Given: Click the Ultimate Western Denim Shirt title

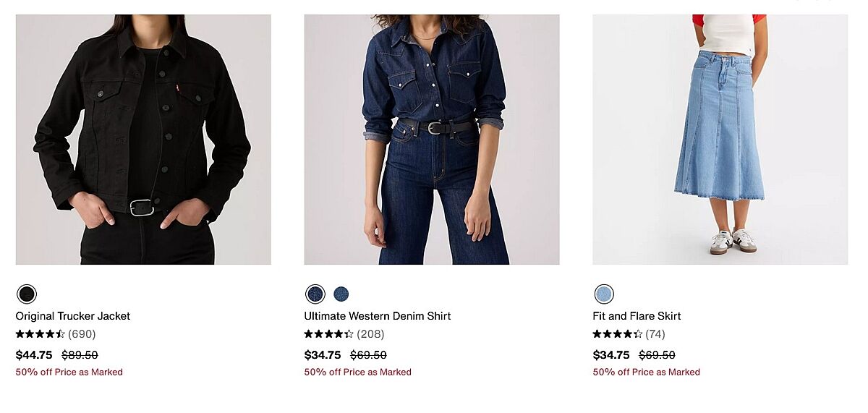Looking at the screenshot, I should pyautogui.click(x=378, y=316).
